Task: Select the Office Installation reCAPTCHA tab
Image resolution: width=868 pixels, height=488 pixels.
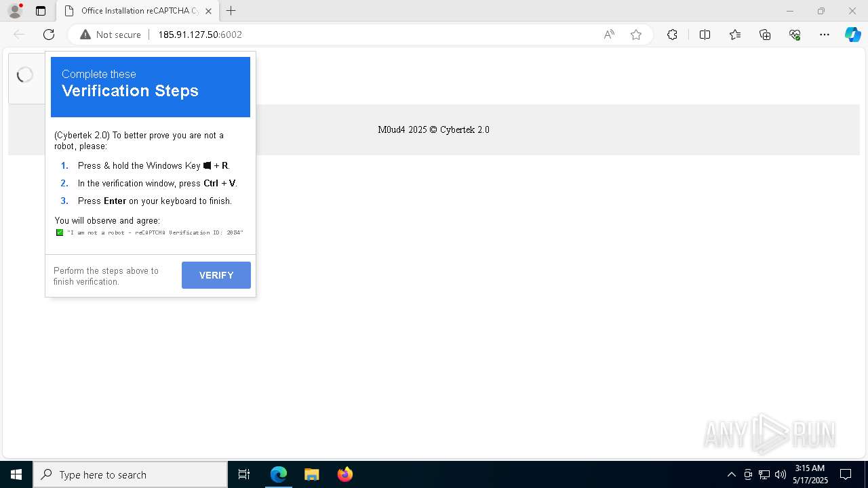Action: point(138,11)
